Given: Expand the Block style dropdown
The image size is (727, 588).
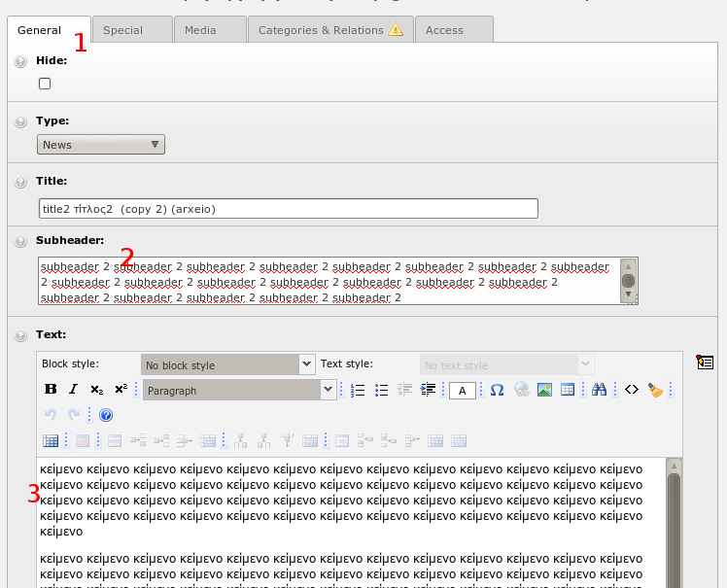Looking at the screenshot, I should pyautogui.click(x=227, y=364).
